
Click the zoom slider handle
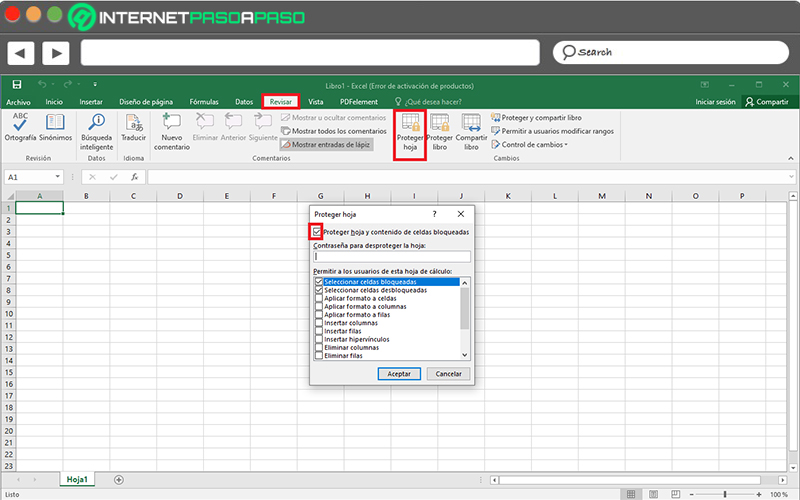tap(724, 494)
